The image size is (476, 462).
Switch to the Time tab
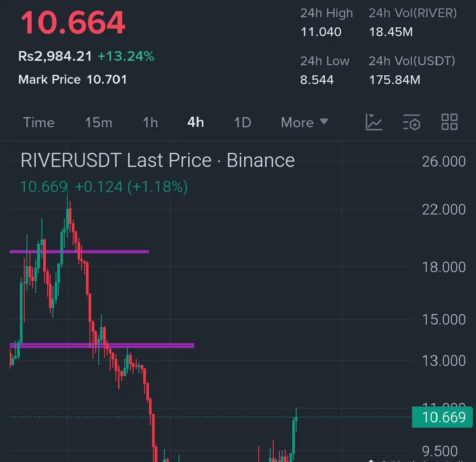pos(39,122)
